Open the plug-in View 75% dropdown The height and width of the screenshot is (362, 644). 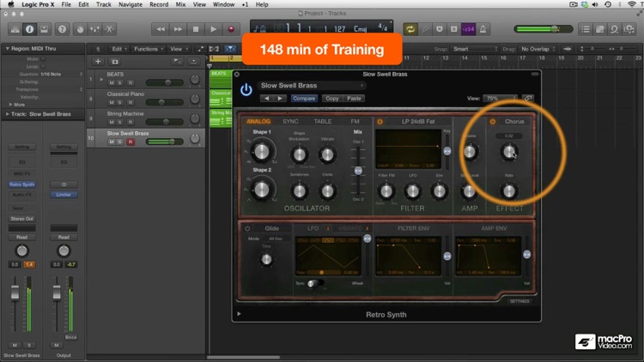click(x=502, y=98)
